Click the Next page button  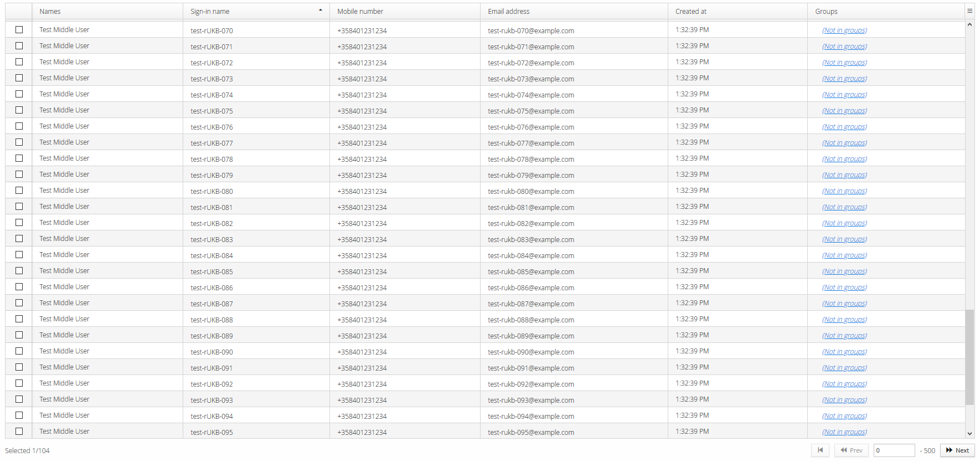957,450
